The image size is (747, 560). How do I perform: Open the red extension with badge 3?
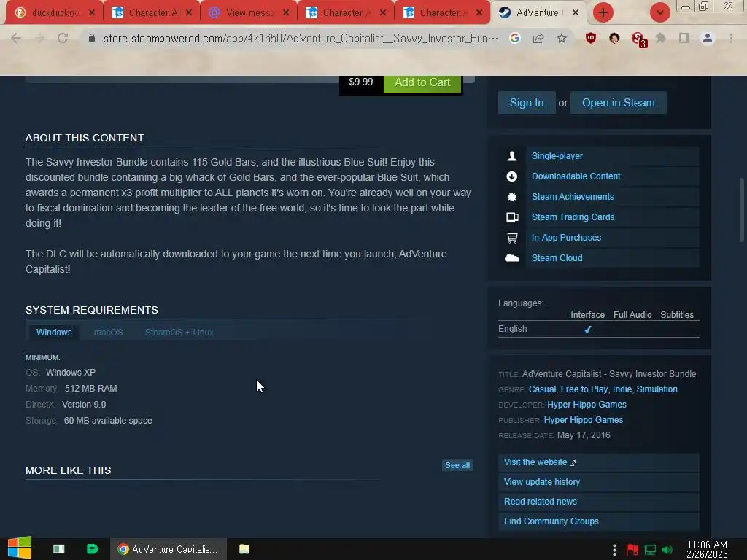[x=638, y=39]
